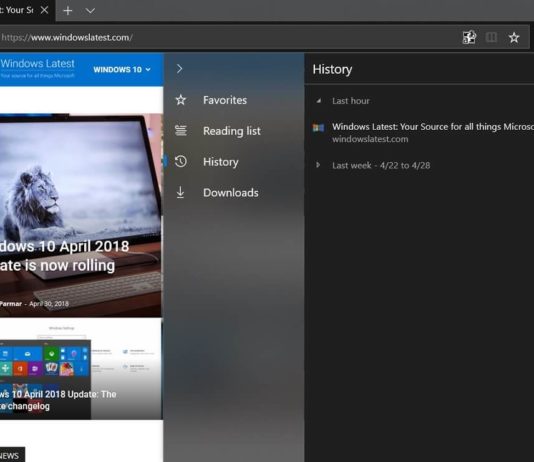The height and width of the screenshot is (462, 534).
Task: Click the windowslatest.com URL under history entry
Action: coord(370,139)
